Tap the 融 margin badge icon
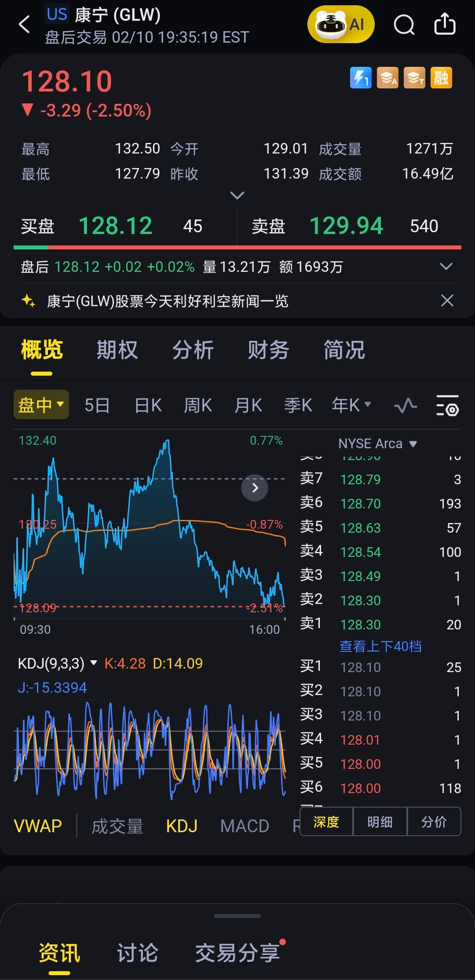 (441, 78)
